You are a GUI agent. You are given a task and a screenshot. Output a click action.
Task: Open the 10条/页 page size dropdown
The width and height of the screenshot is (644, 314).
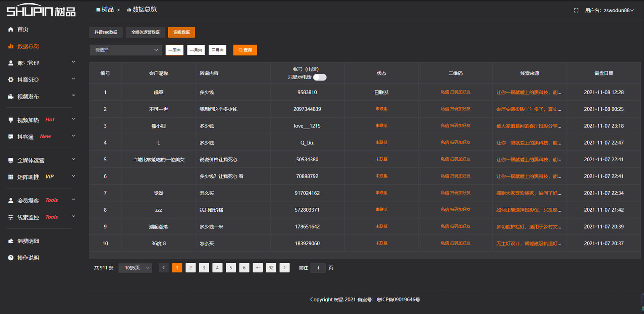(x=135, y=268)
